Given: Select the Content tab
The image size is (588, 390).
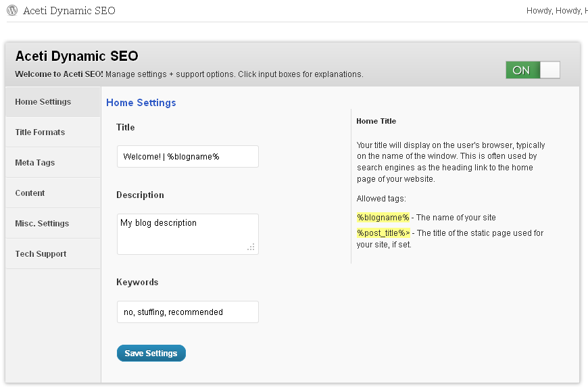Looking at the screenshot, I should pyautogui.click(x=53, y=193).
